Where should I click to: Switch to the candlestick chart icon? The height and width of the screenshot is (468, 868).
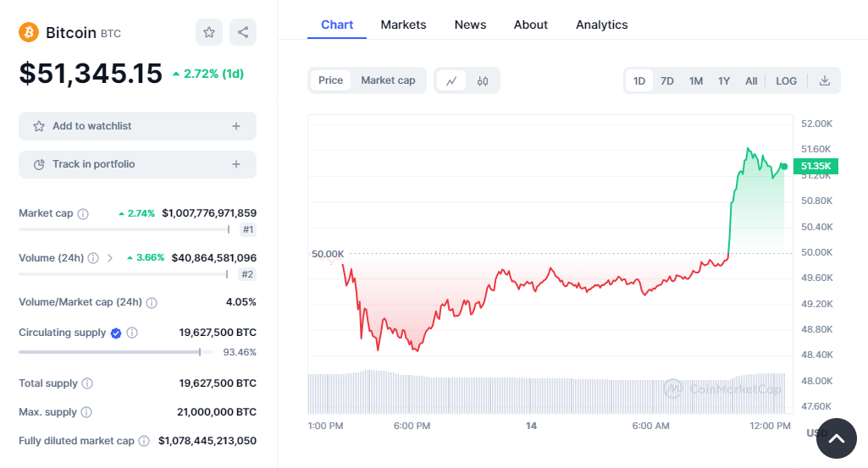coord(483,80)
